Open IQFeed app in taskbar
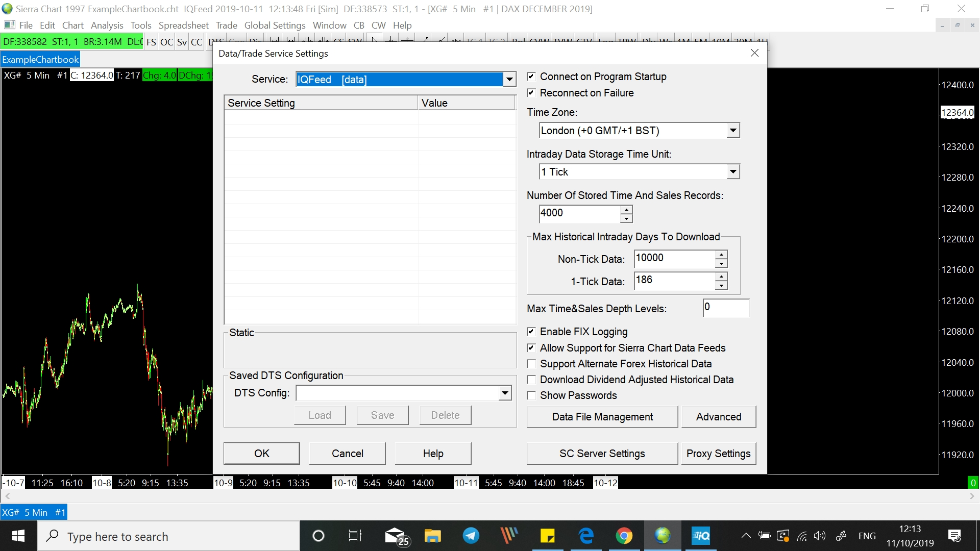The width and height of the screenshot is (980, 551). (701, 536)
